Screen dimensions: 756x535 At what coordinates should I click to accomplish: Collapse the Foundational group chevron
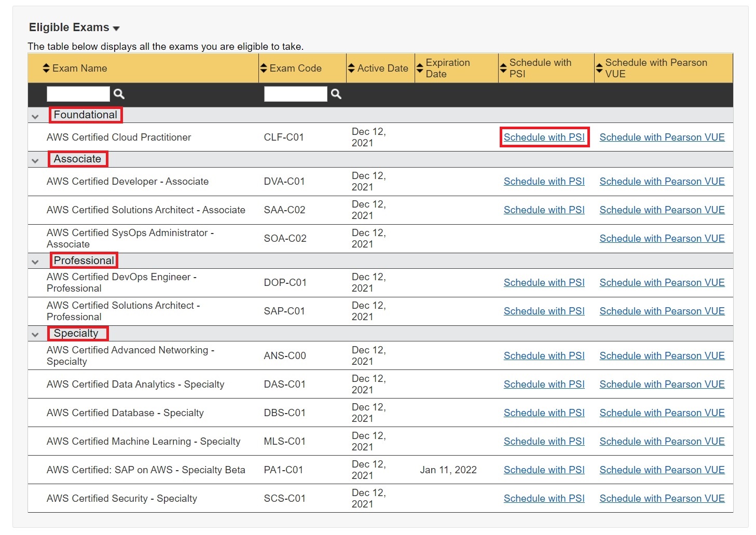(35, 117)
